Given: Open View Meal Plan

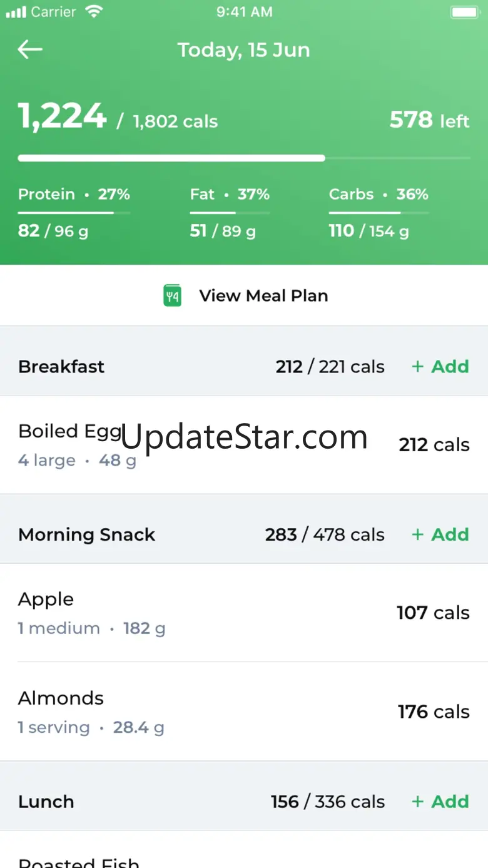Looking at the screenshot, I should (263, 295).
